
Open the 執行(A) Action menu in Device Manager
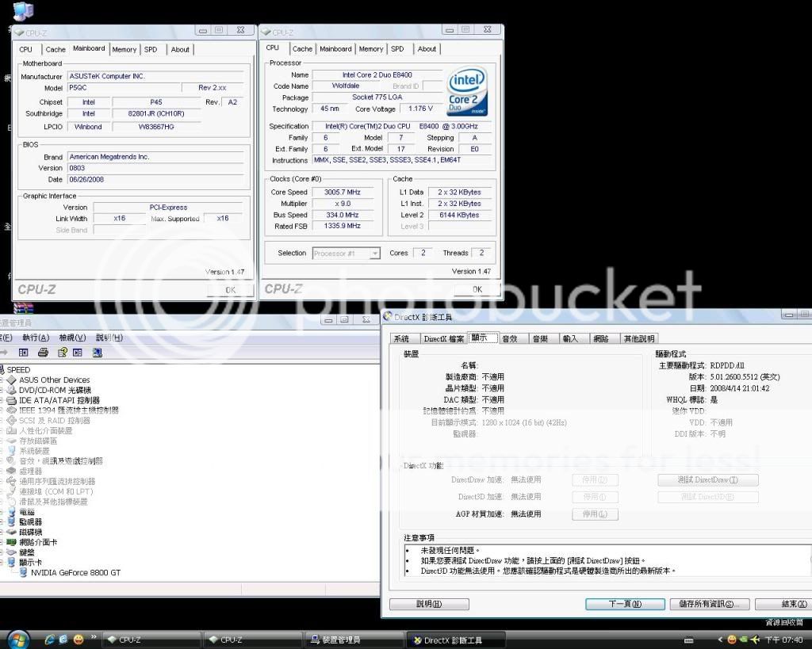36,338
